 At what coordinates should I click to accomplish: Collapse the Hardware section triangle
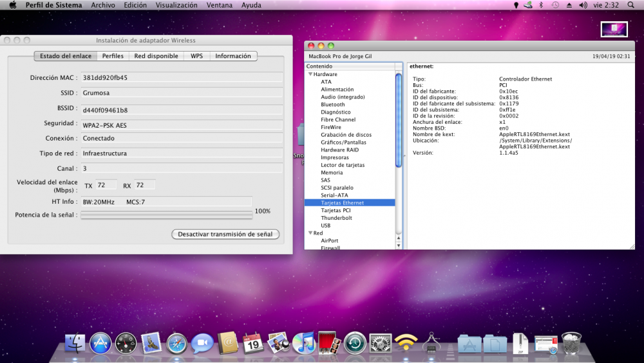point(310,74)
